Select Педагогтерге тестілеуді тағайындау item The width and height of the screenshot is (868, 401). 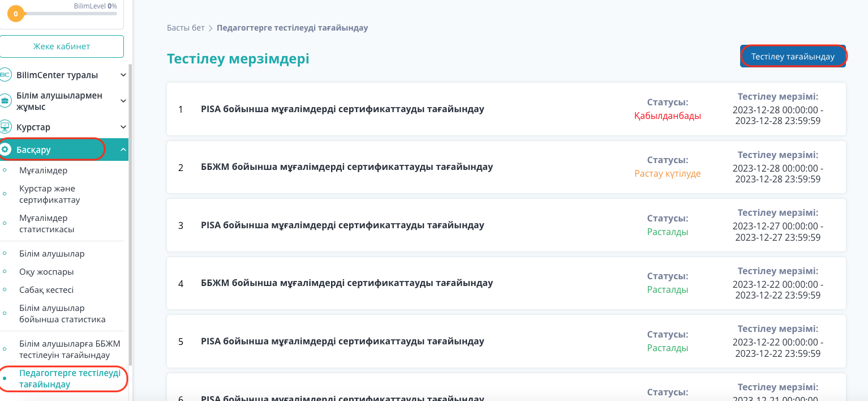click(70, 378)
